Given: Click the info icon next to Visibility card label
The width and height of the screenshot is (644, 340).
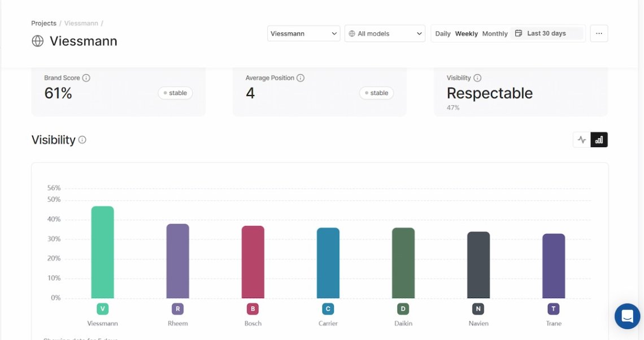Looking at the screenshot, I should pyautogui.click(x=477, y=78).
